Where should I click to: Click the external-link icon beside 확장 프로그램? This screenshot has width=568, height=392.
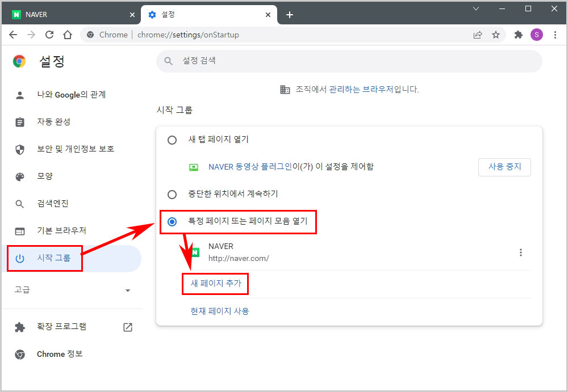(128, 327)
